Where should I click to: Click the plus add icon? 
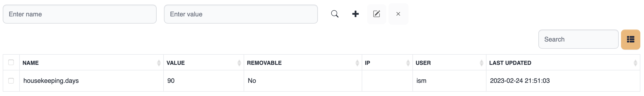(x=355, y=14)
